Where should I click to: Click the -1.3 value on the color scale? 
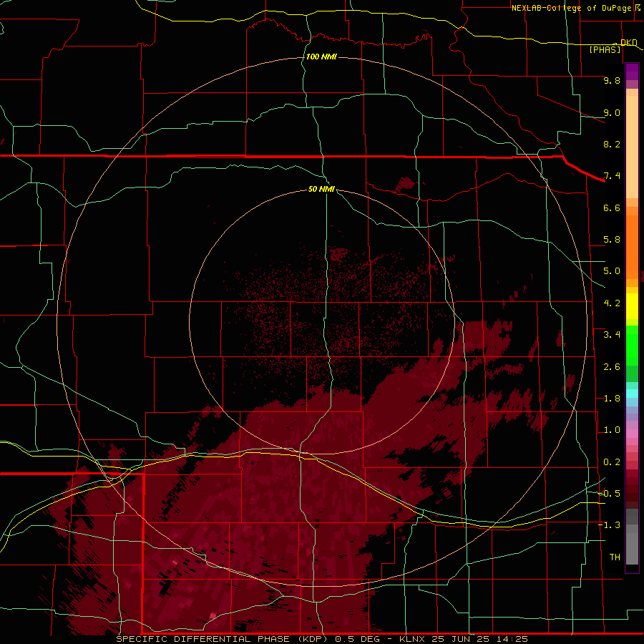610,525
